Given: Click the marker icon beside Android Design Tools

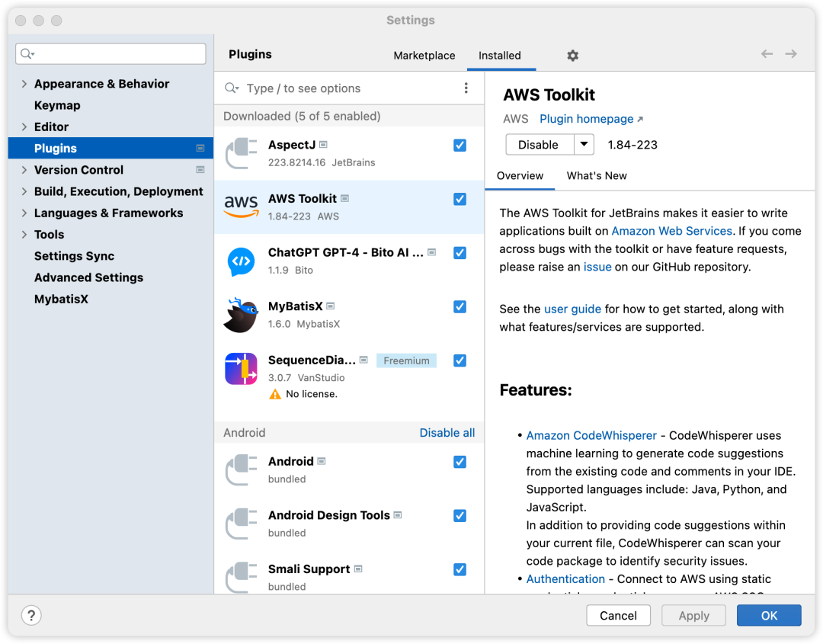Looking at the screenshot, I should (x=398, y=515).
